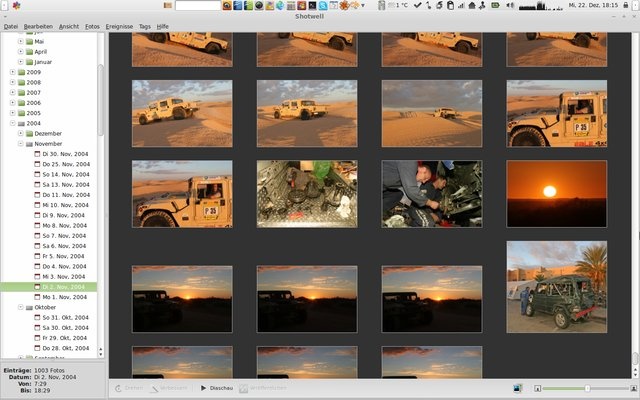Select the 'Di 9. Nov. 2004' event
This screenshot has width=640, height=400.
pos(64,215)
